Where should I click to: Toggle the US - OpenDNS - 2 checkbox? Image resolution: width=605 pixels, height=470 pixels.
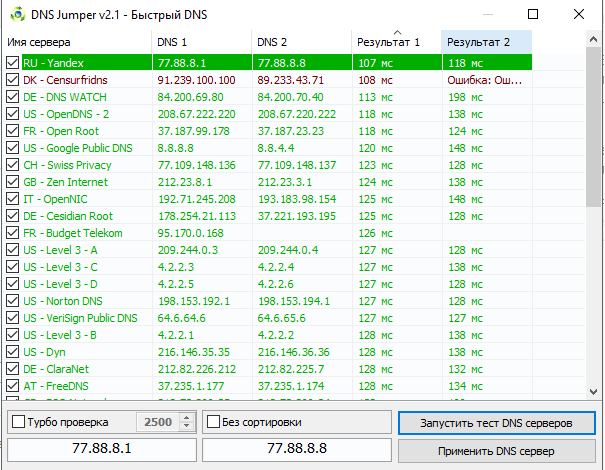(12, 113)
